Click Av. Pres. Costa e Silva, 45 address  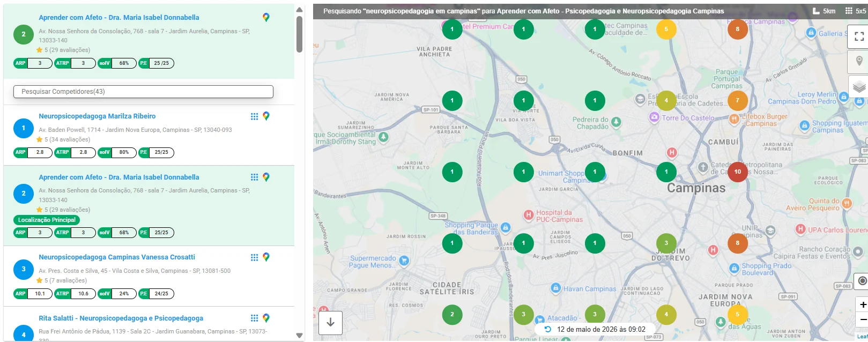coord(135,271)
